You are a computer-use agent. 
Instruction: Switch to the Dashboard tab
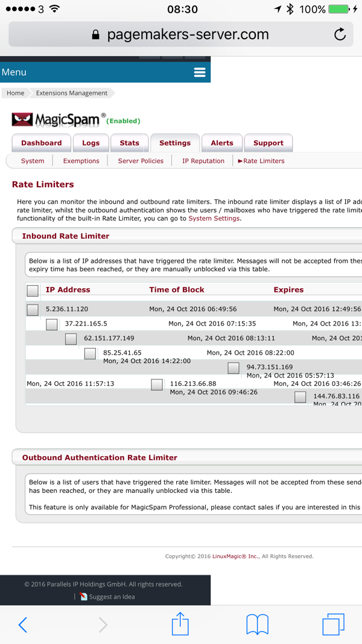tap(42, 143)
